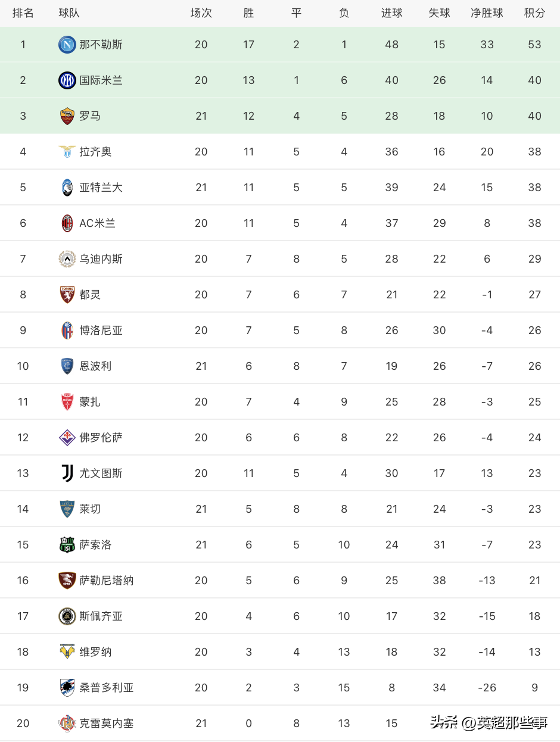Click the Sampdoria (桑普多利亚) crest icon
Image resolution: width=560 pixels, height=742 pixels.
point(67,688)
